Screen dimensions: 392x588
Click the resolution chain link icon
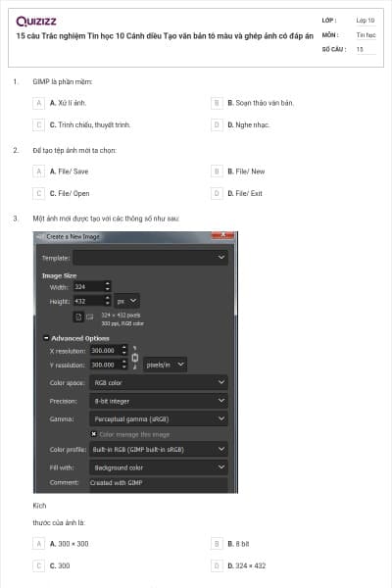click(x=135, y=358)
